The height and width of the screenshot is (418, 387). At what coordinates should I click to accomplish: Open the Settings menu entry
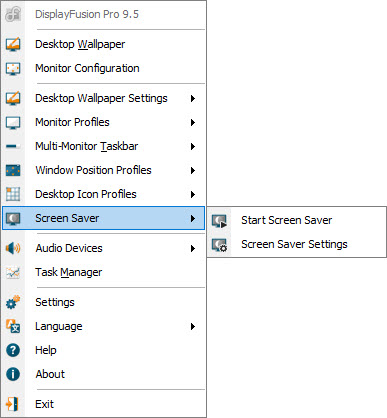(x=104, y=302)
